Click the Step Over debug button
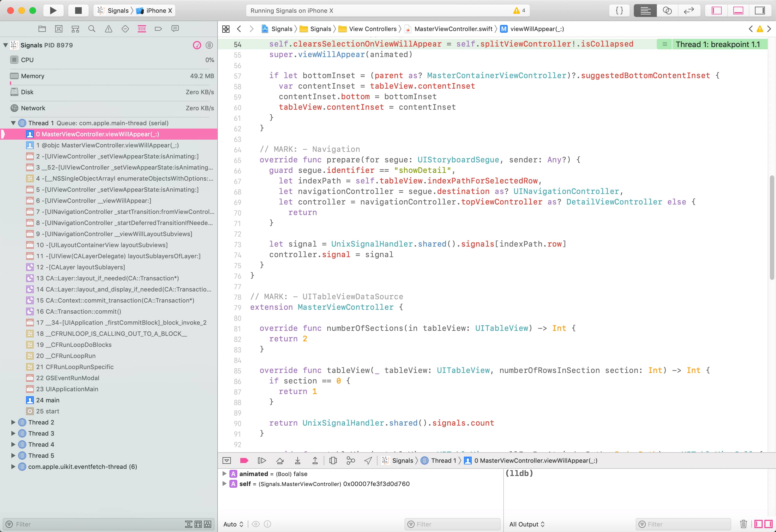This screenshot has width=776, height=532. pyautogui.click(x=280, y=461)
